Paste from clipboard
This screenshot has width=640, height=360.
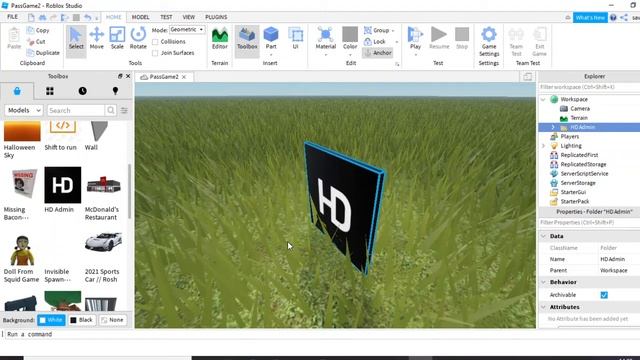point(14,38)
